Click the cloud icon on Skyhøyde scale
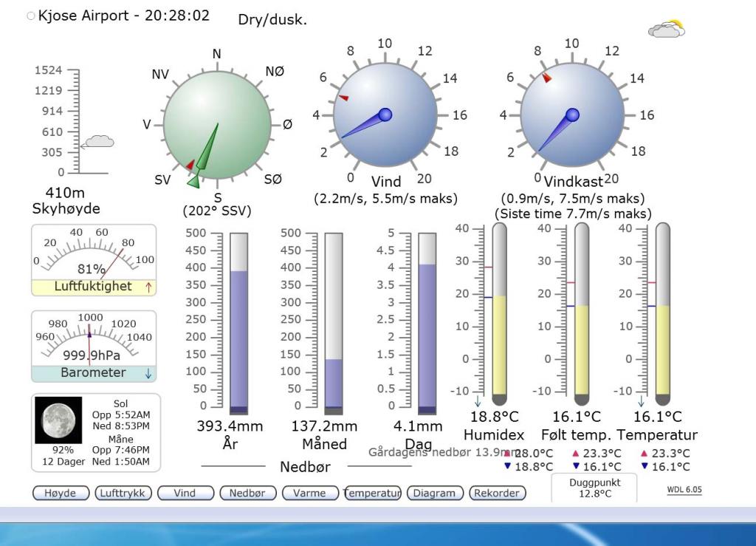Image resolution: width=756 pixels, height=546 pixels. coord(99,142)
